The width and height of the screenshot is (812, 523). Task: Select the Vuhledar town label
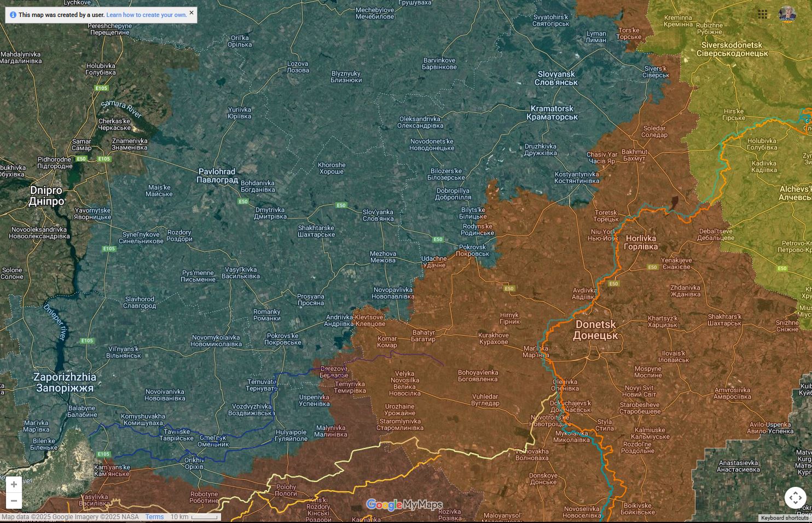pyautogui.click(x=485, y=400)
